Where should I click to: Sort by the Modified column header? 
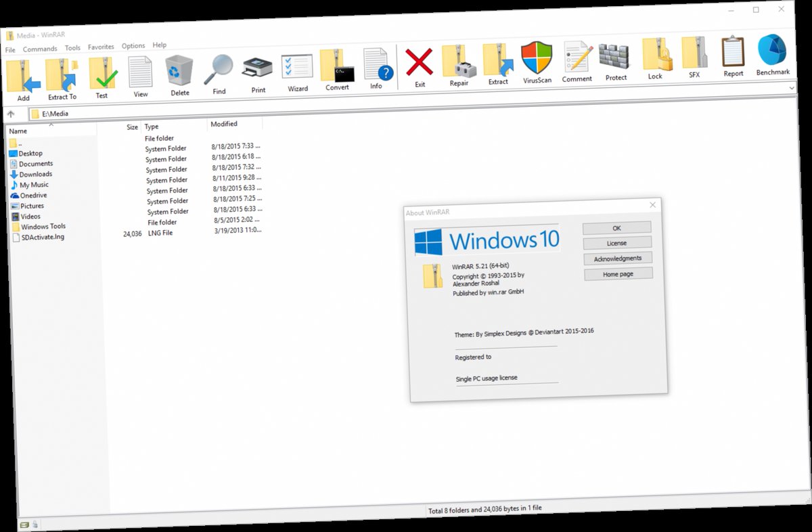[234, 124]
